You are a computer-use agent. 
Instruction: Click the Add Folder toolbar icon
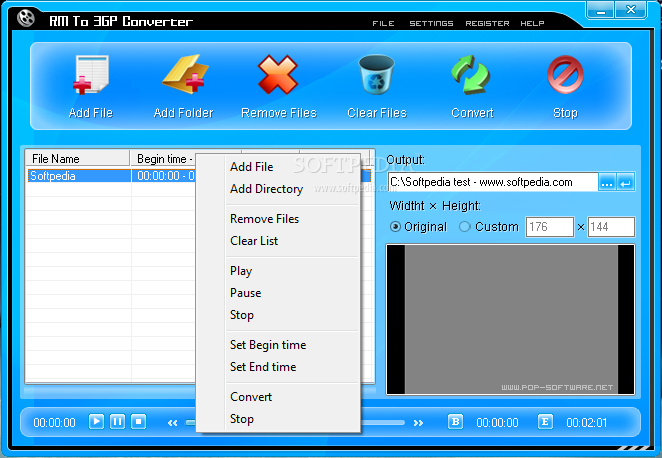pyautogui.click(x=185, y=74)
